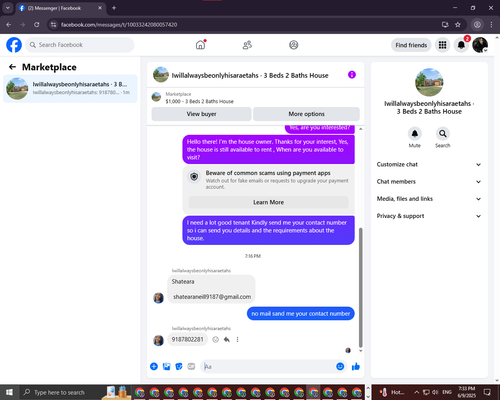The width and height of the screenshot is (500, 400).
Task: Go back from Marketplace using the arrow
Action: point(12,67)
